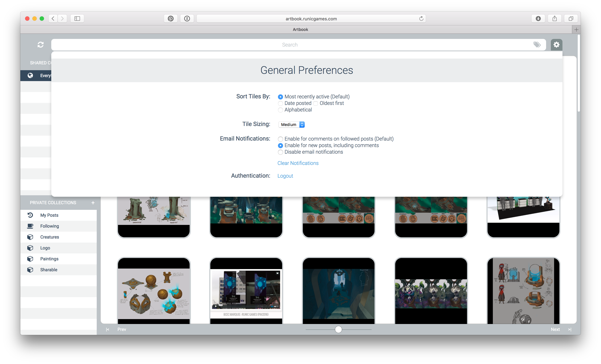This screenshot has height=364, width=601.
Task: Open the Creatures collection
Action: (x=49, y=237)
